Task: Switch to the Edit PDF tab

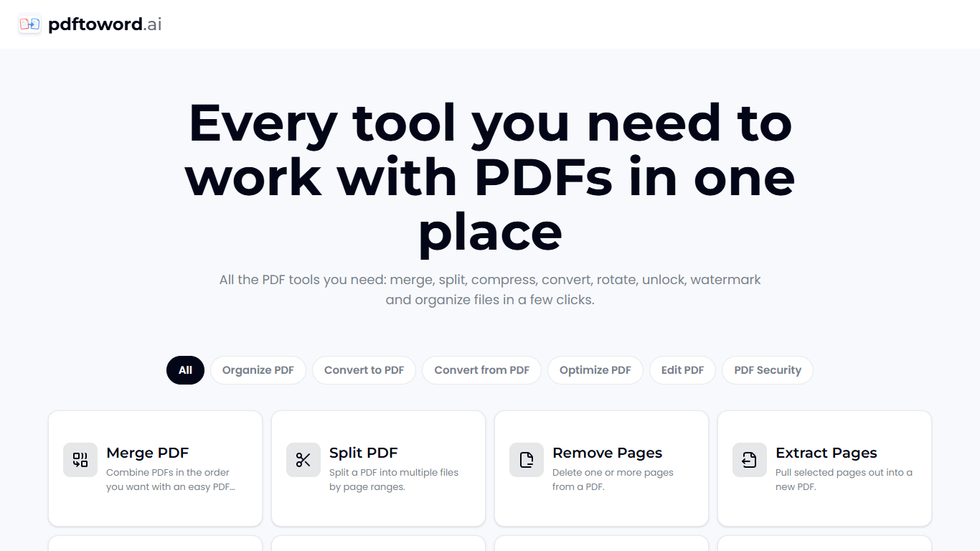Action: click(x=682, y=370)
